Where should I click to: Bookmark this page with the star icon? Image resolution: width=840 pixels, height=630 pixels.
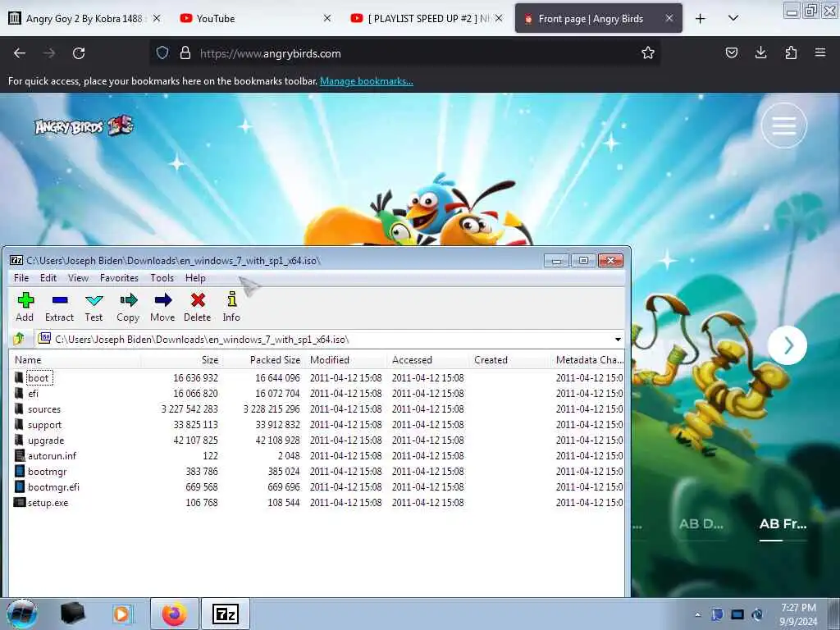coord(648,53)
